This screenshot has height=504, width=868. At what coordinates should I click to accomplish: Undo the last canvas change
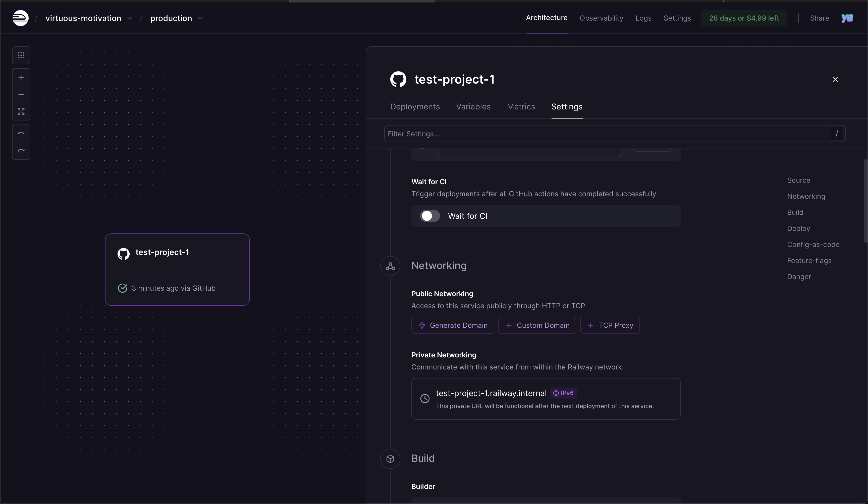point(21,134)
